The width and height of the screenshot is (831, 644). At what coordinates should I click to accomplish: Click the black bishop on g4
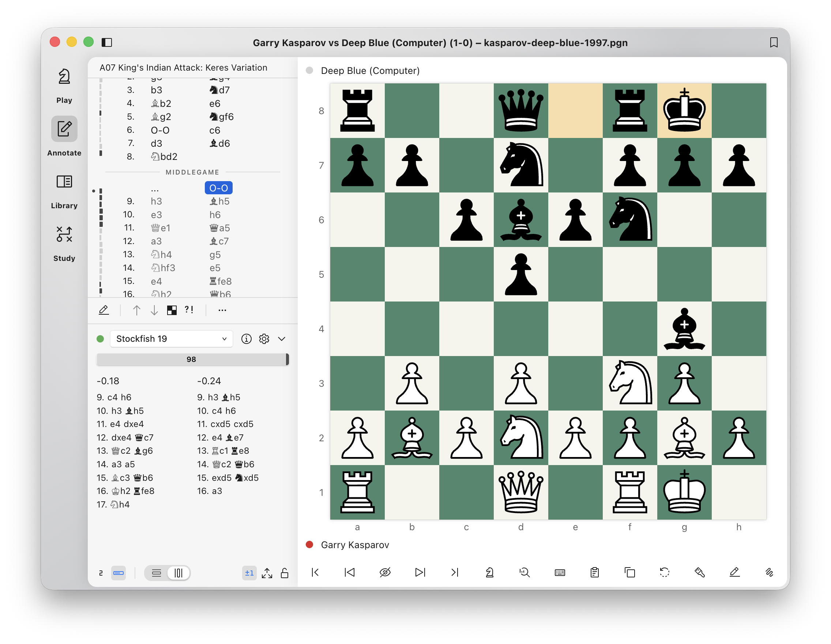684,329
